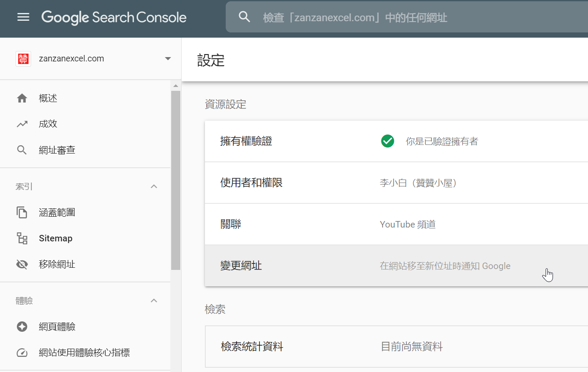Click the Sitemap tree icon

click(22, 238)
